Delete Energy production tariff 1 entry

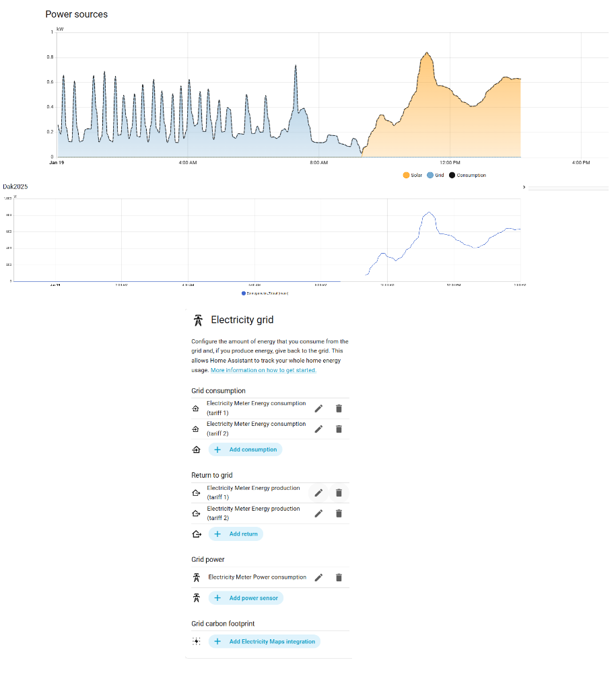[x=339, y=493]
